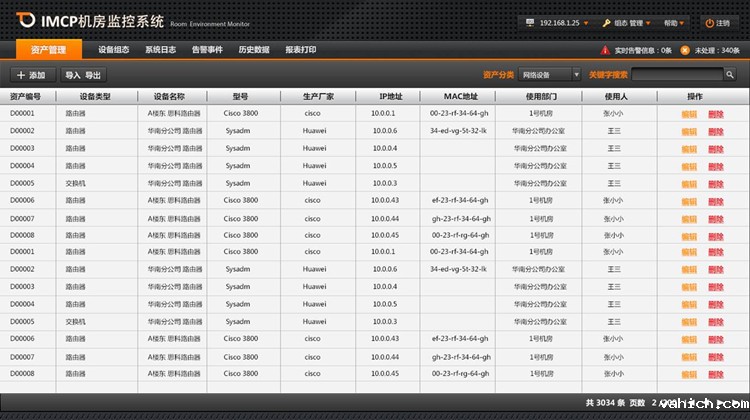Click the plus icon on 添加 button

(x=20, y=75)
